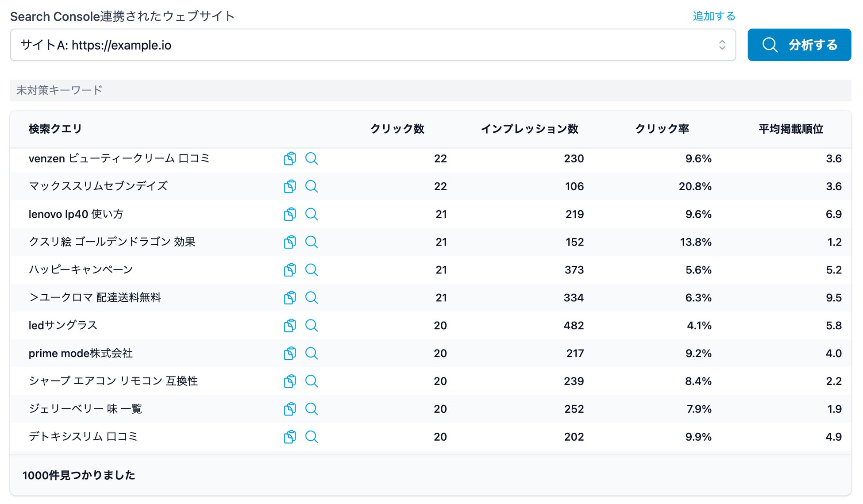The image size is (863, 504).
Task: Search the 'マックススリムセブンデイズ' keyword
Action: (x=312, y=186)
